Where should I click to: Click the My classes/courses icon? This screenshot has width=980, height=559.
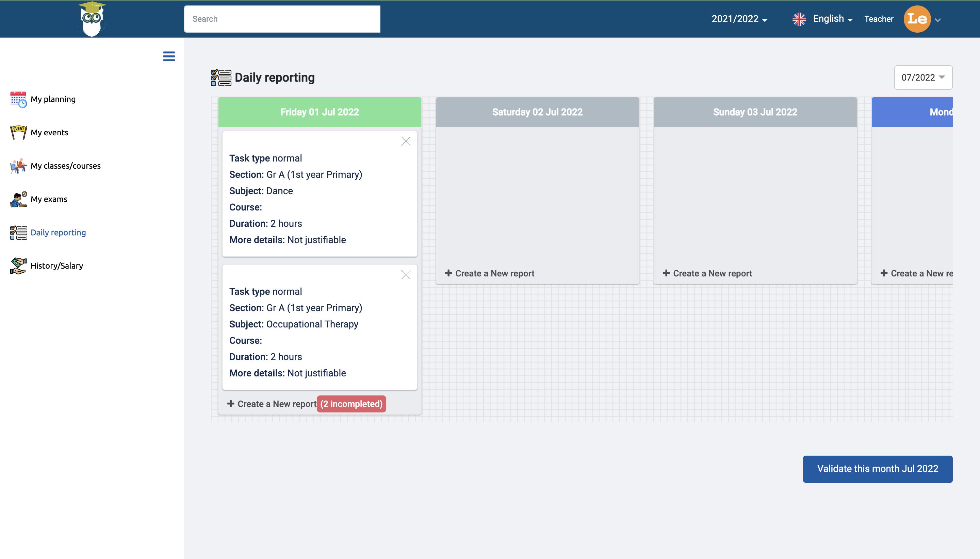click(18, 166)
